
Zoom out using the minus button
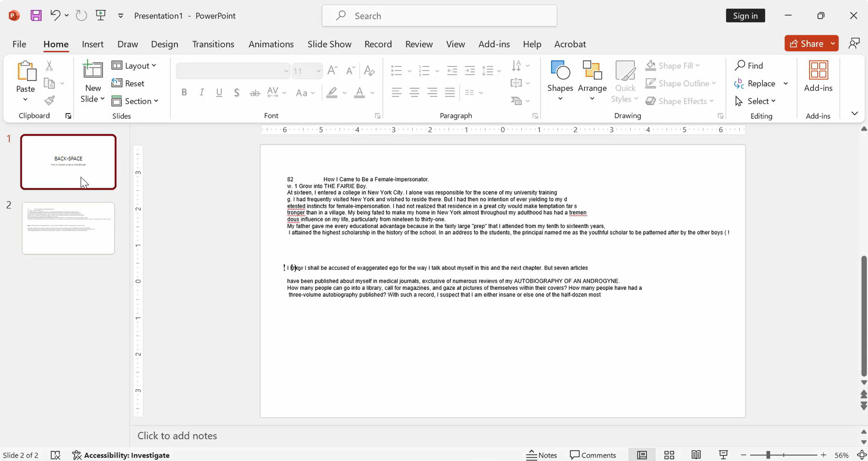click(x=744, y=455)
